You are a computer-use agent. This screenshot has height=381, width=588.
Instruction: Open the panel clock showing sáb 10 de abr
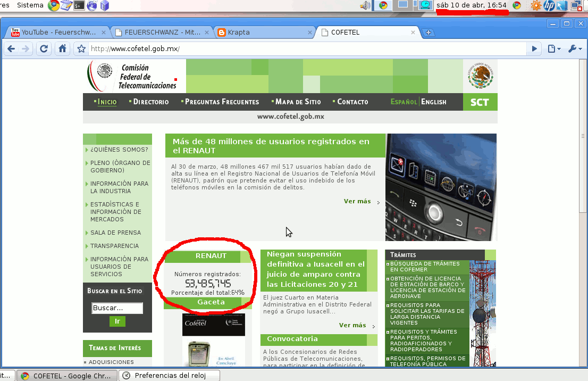pyautogui.click(x=472, y=5)
